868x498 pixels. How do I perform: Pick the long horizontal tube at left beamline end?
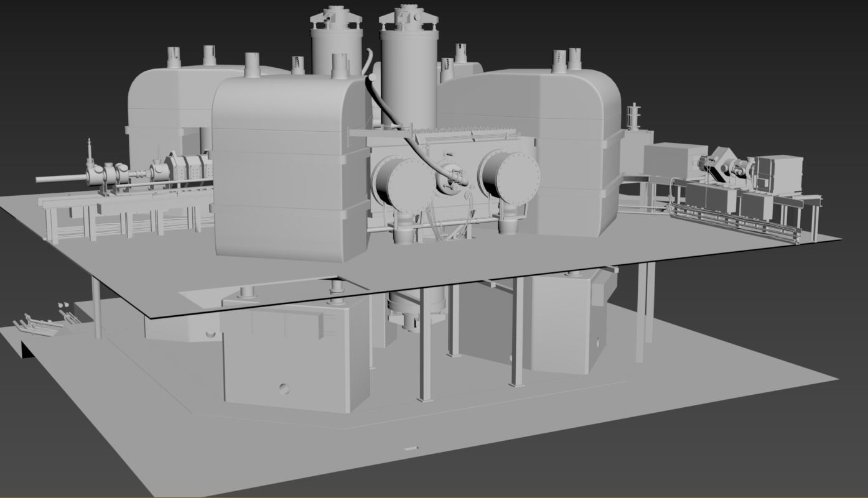tap(60, 179)
